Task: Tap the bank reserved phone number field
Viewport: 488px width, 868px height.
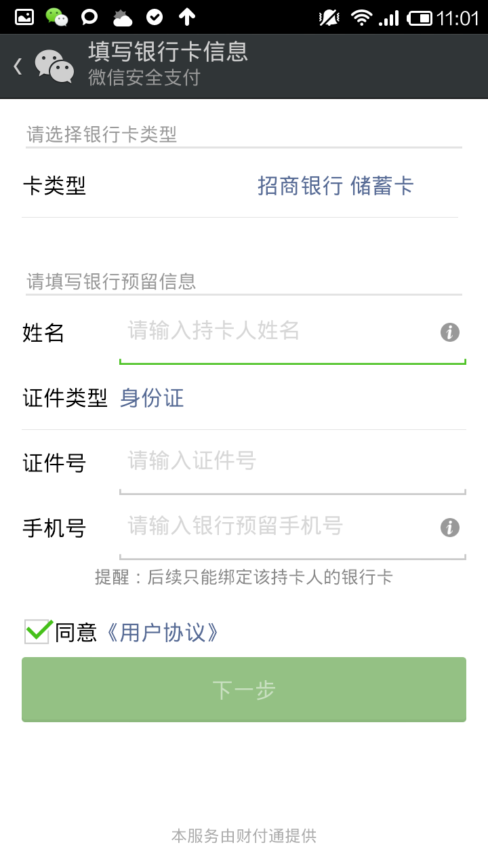Action: (278, 527)
